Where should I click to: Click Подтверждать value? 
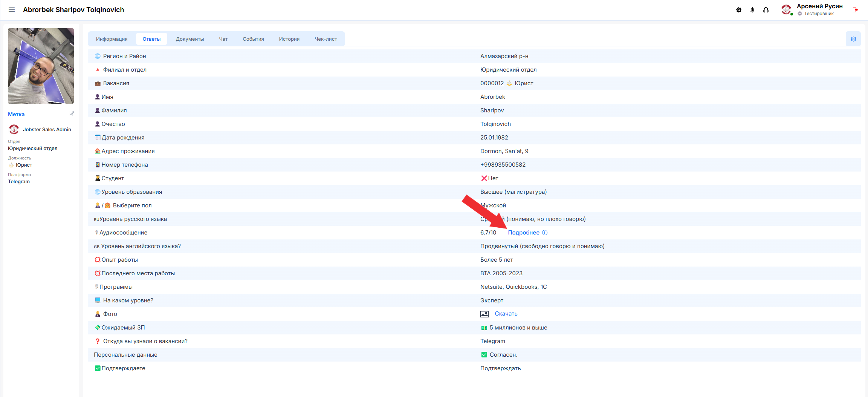click(500, 368)
